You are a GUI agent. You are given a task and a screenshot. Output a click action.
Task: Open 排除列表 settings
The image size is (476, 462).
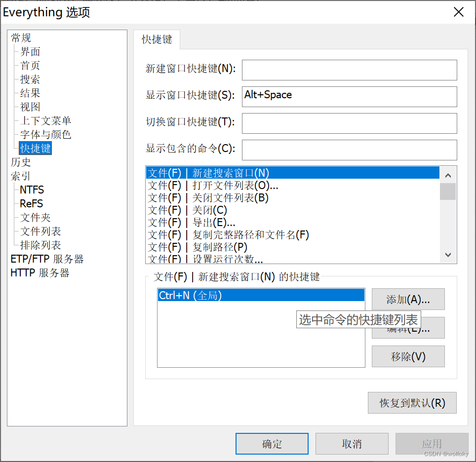coord(40,245)
